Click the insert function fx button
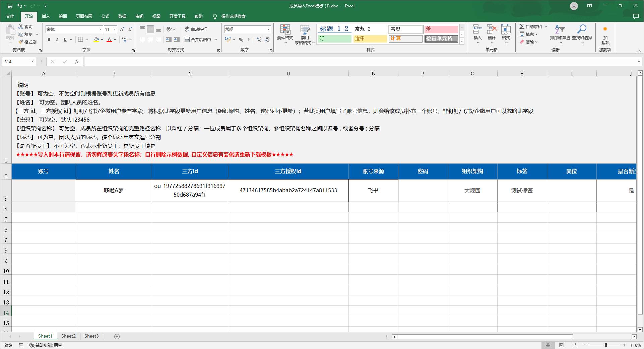Screen dimensions: 644x349 tap(77, 62)
